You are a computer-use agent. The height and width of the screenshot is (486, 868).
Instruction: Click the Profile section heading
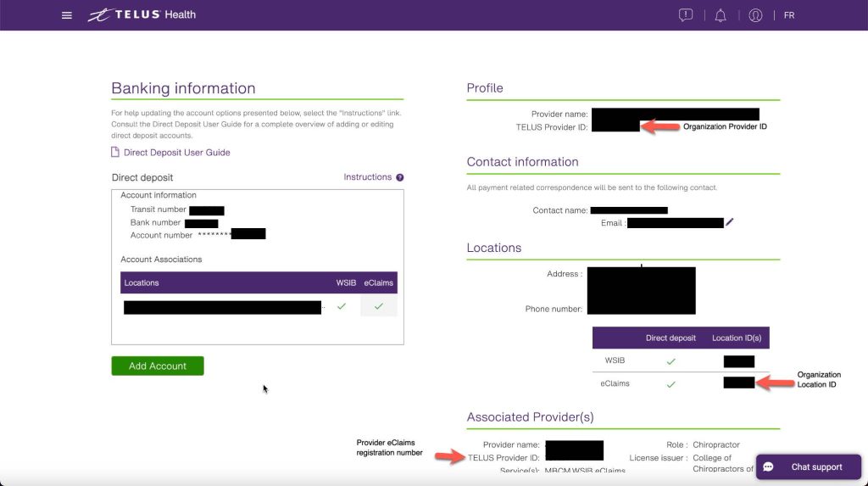pos(485,88)
